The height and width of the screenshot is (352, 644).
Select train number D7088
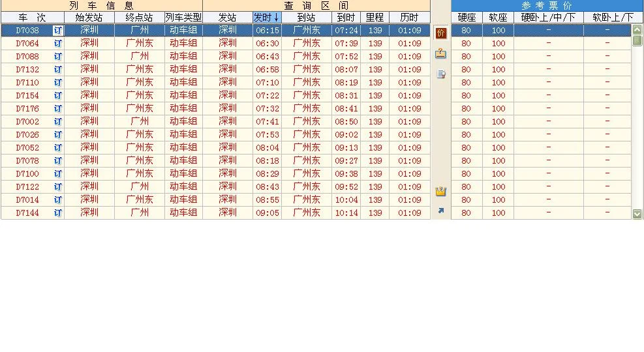[x=27, y=57]
